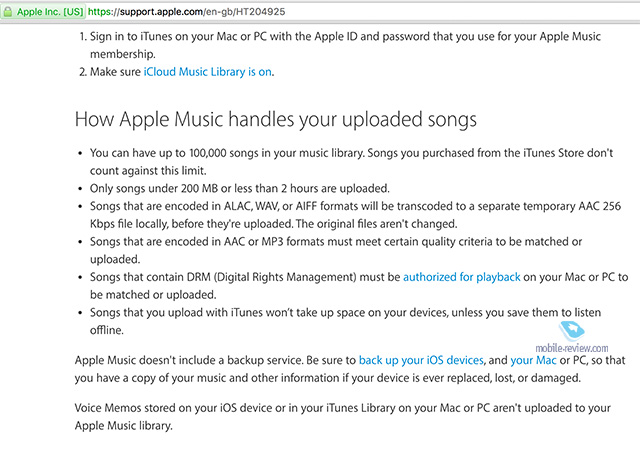Click the bullet about ALAC, WAV, AIFF transcoding
640x452 pixels.
click(355, 215)
